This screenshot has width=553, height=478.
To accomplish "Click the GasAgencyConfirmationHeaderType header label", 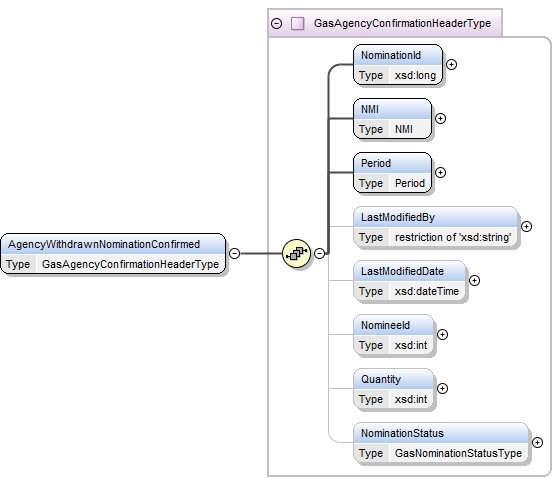I will tap(402, 23).
